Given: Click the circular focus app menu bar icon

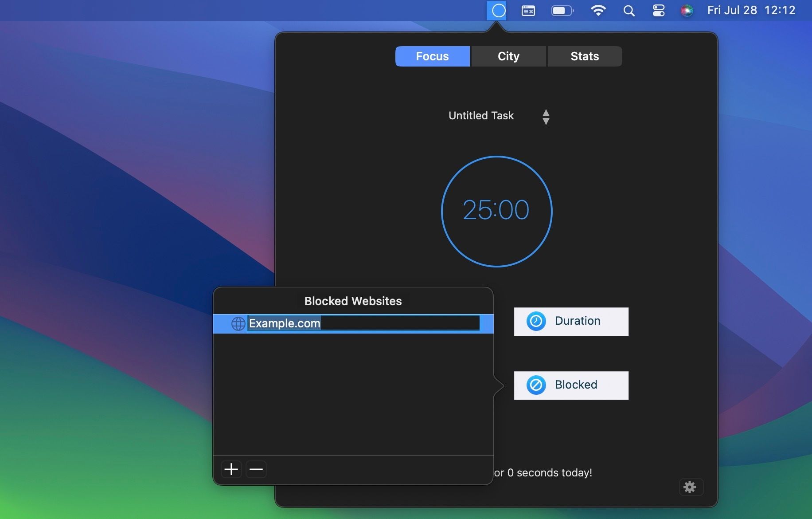Looking at the screenshot, I should coord(497,11).
